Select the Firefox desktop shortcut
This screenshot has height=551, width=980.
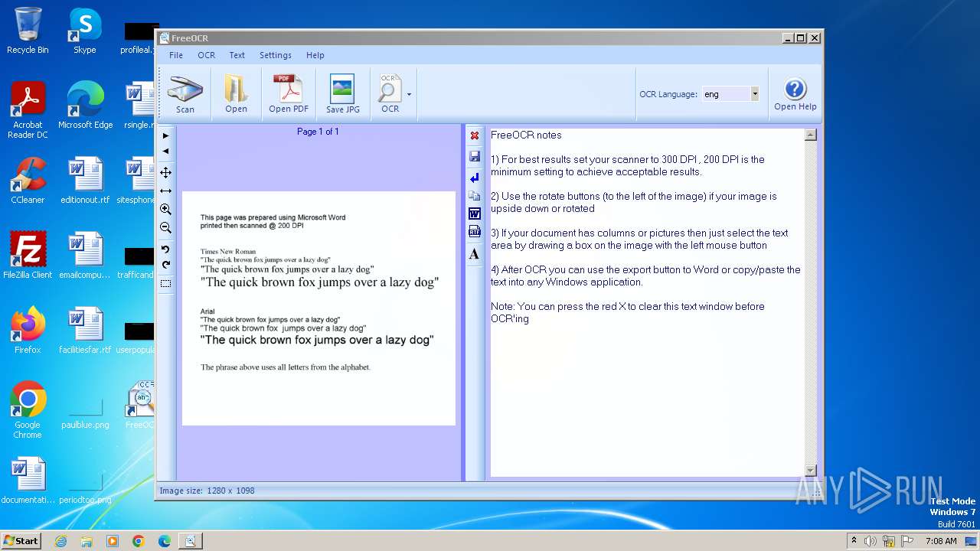click(x=28, y=330)
